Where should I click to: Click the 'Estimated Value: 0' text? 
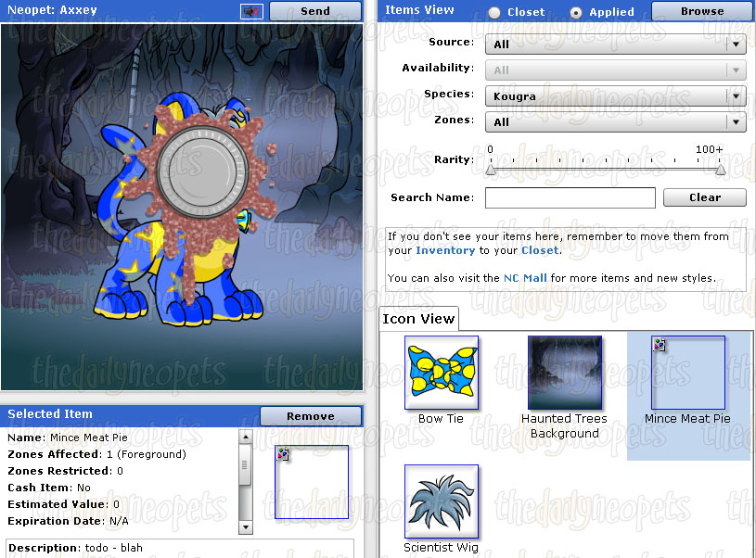click(x=63, y=504)
